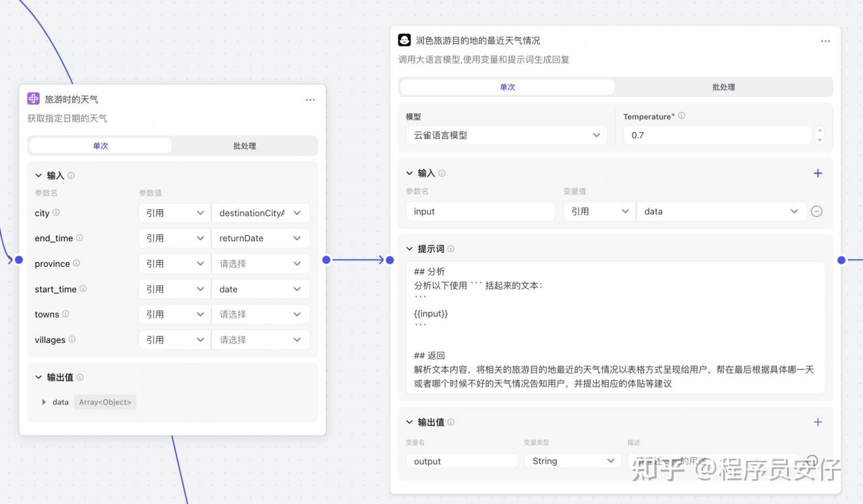Open 请选择 dropdown for province
Screen dimensions: 863x504
pyautogui.click(x=260, y=263)
